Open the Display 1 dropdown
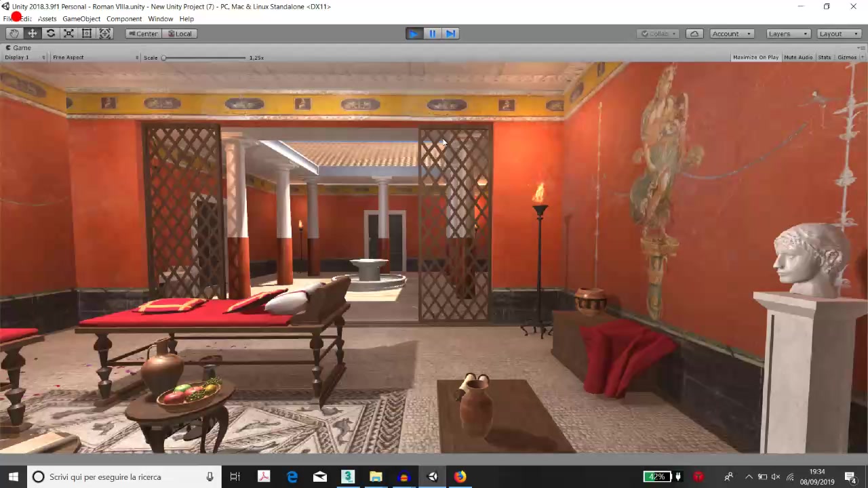 pyautogui.click(x=25, y=58)
